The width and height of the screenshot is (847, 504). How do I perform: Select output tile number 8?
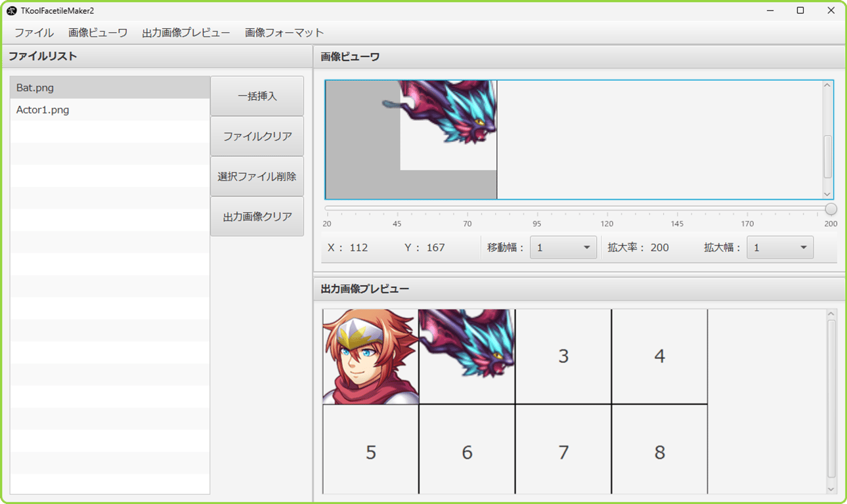pos(660,450)
